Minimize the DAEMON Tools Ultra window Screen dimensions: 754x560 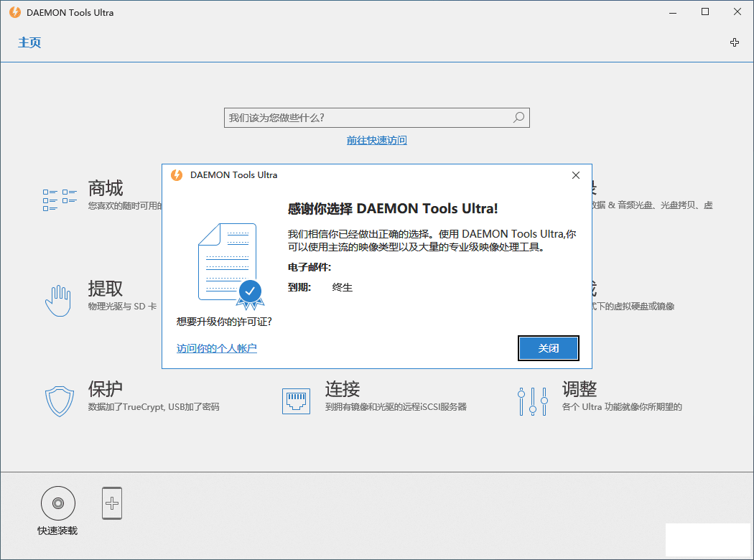[x=673, y=12]
